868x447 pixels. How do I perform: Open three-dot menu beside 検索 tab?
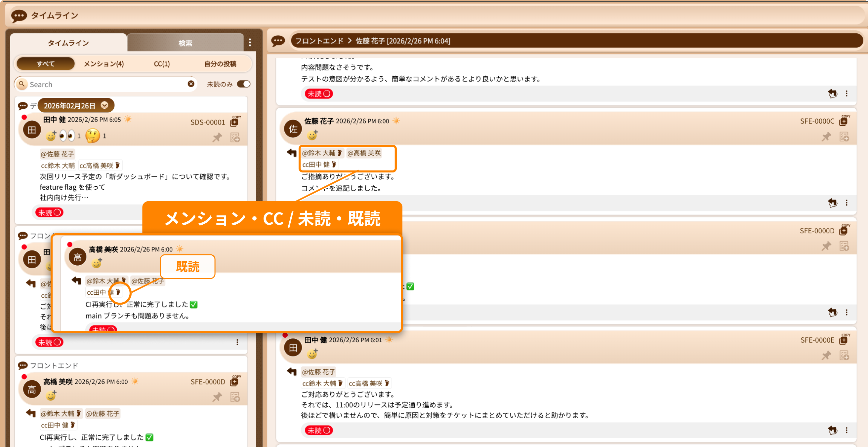click(250, 42)
